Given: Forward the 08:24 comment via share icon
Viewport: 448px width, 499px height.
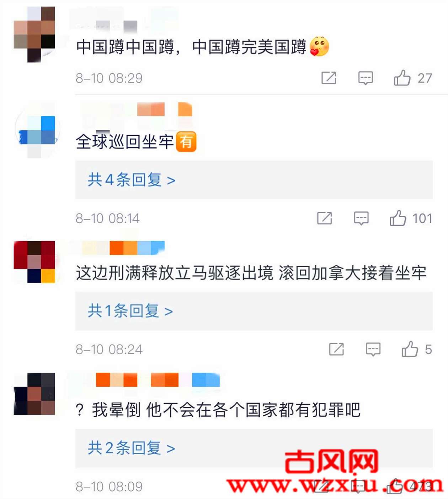Looking at the screenshot, I should tap(336, 349).
